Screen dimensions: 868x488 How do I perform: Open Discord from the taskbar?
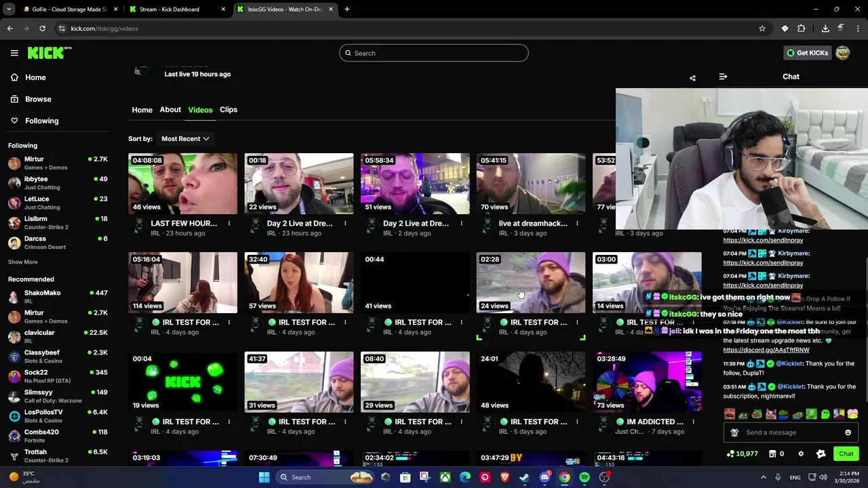[545, 477]
